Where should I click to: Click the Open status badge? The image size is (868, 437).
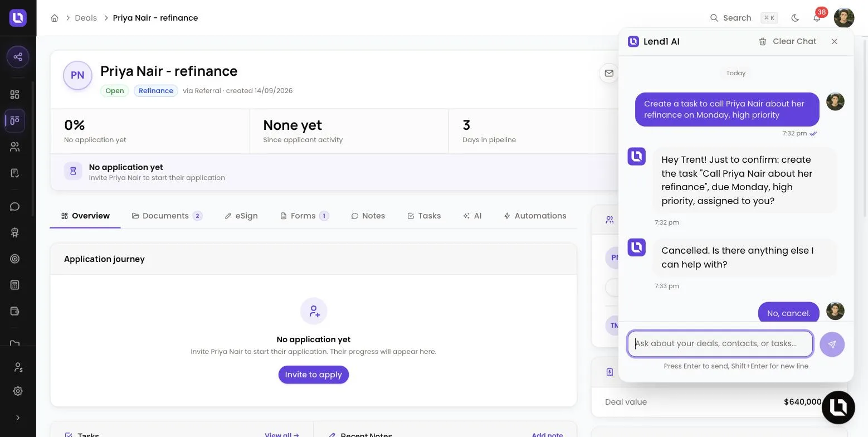(115, 91)
